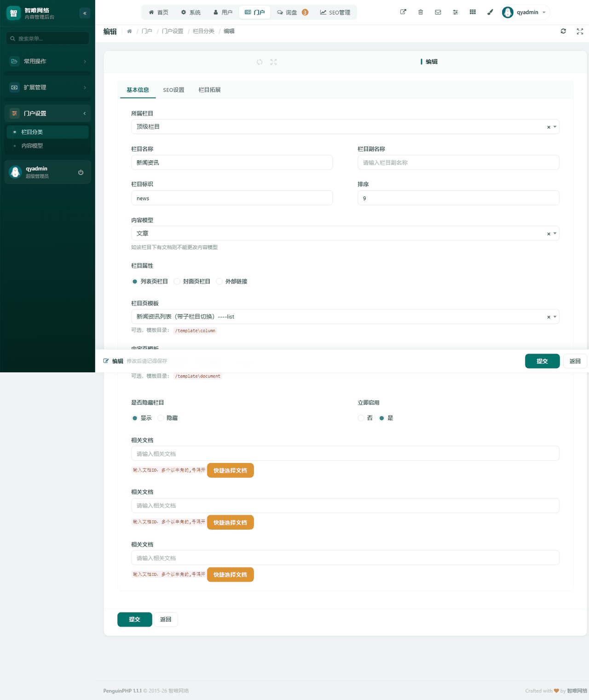
Task: Click the trash clear-cache icon
Action: (x=421, y=12)
